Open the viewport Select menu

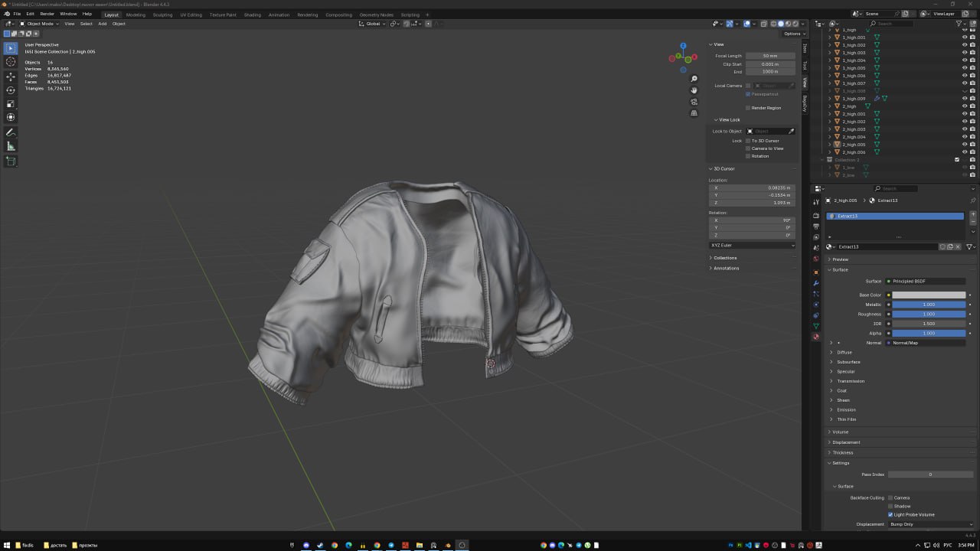tap(86, 24)
